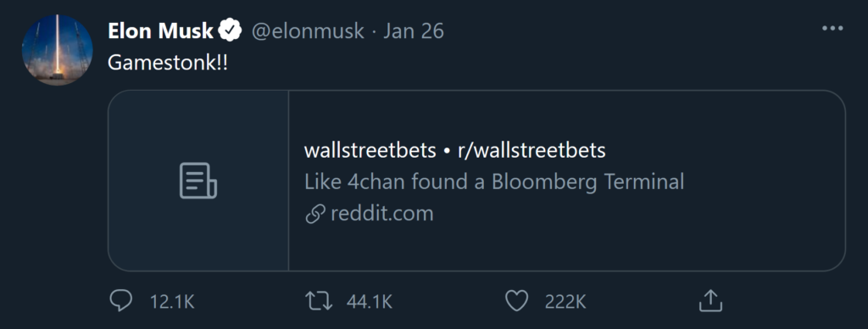
Task: Open the reddit.com domain link
Action: coord(382,214)
